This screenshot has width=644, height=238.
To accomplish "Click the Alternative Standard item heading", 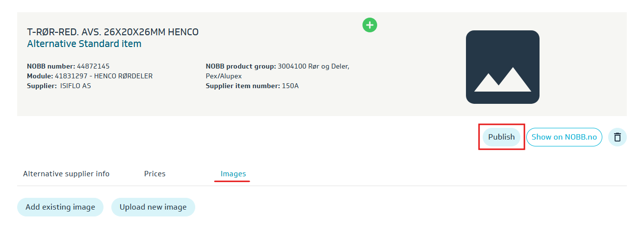I will (x=84, y=44).
